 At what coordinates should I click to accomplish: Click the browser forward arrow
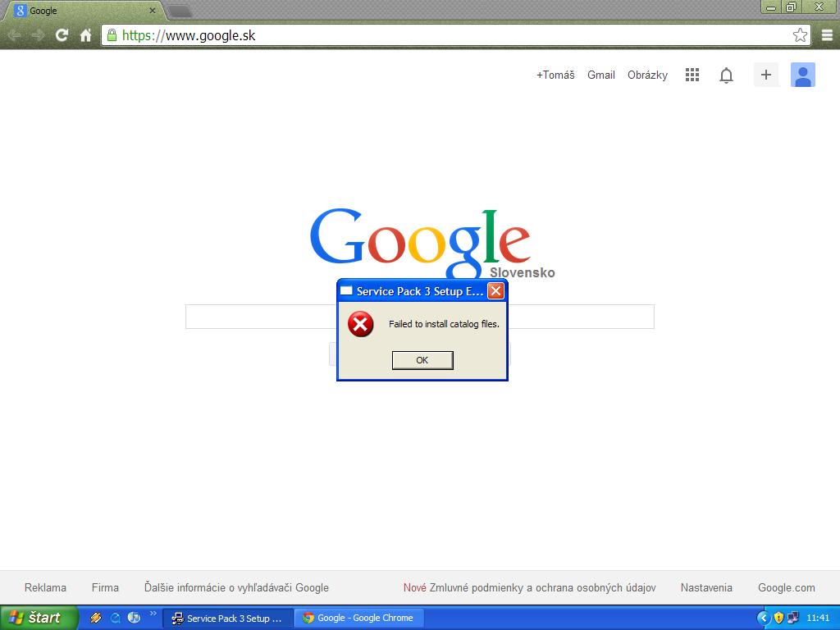click(x=38, y=35)
